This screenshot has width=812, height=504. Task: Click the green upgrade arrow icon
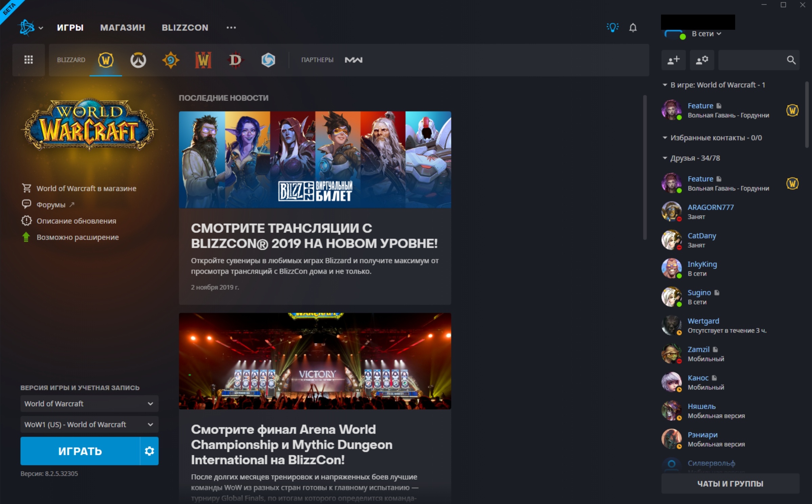[26, 237]
